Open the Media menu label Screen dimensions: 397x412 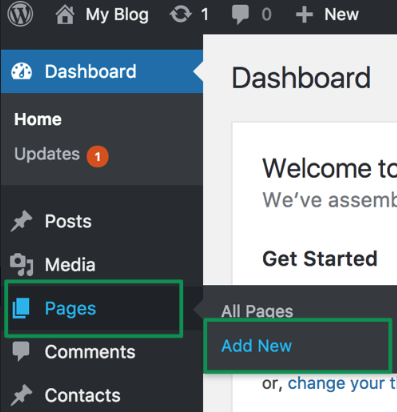click(70, 265)
